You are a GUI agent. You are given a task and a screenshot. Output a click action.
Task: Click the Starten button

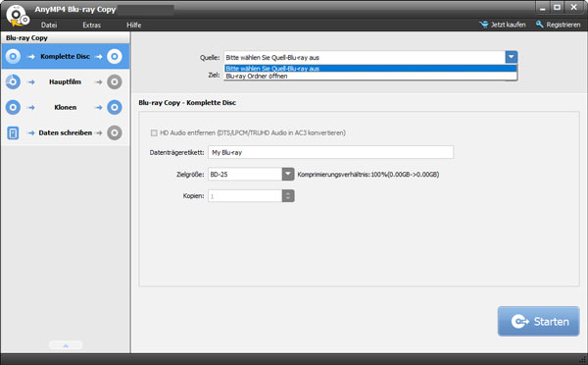point(538,322)
